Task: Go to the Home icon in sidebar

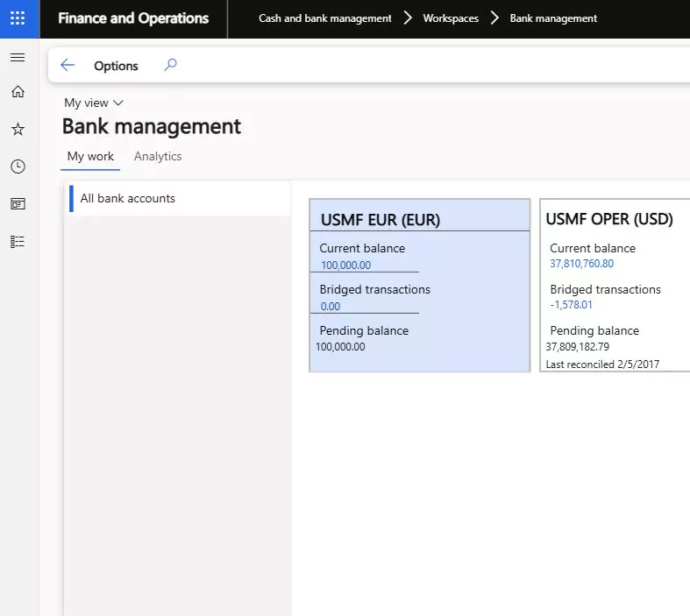Action: click(x=18, y=91)
